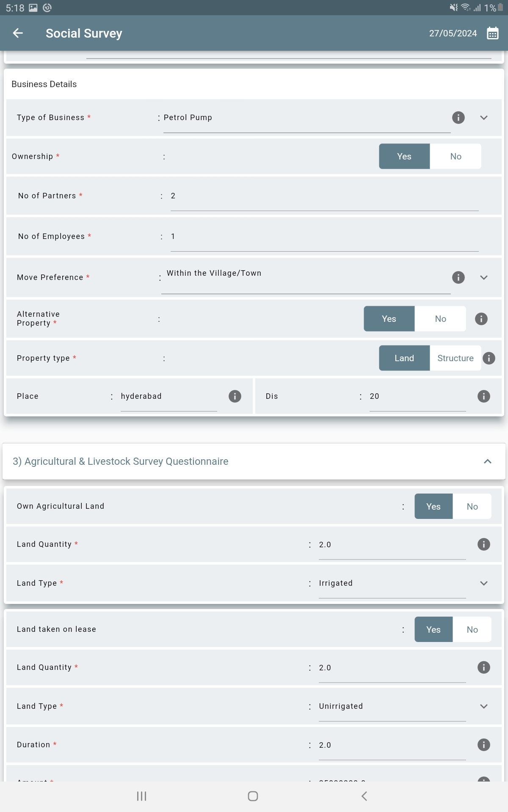Collapse Agricultural & Livestock Survey Questionnaire section
This screenshot has width=508, height=812.
coord(488,461)
